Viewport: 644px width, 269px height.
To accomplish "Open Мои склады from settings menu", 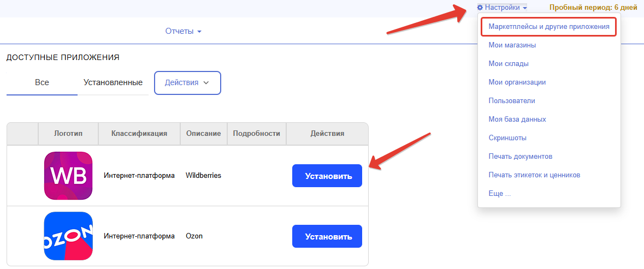I will tap(508, 64).
